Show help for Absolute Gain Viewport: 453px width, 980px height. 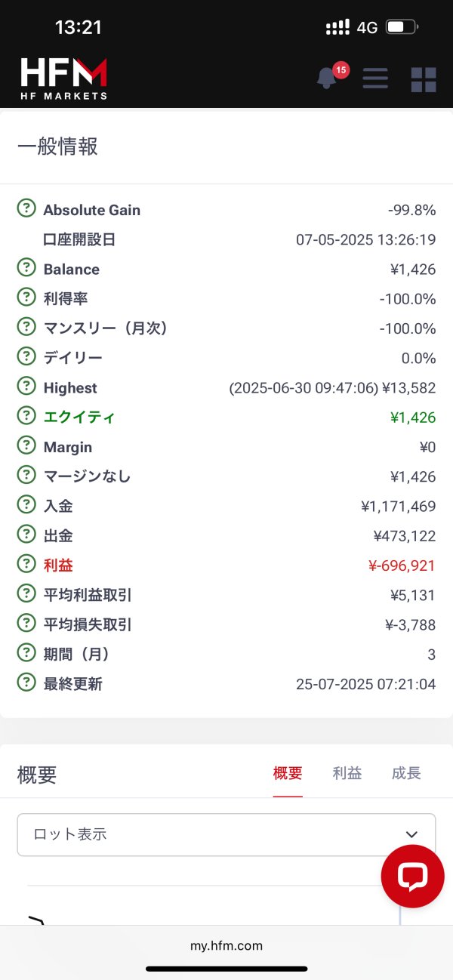(26, 208)
